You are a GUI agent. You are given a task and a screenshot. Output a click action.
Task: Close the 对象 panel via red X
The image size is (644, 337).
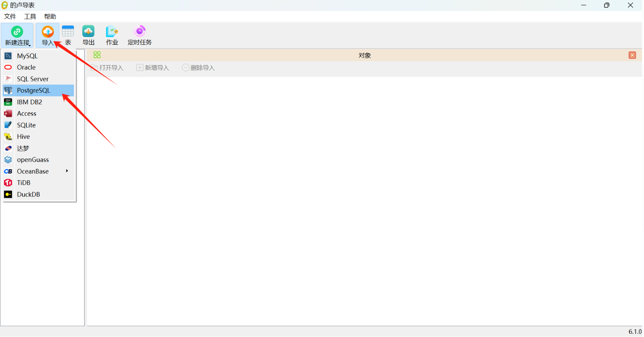(632, 55)
